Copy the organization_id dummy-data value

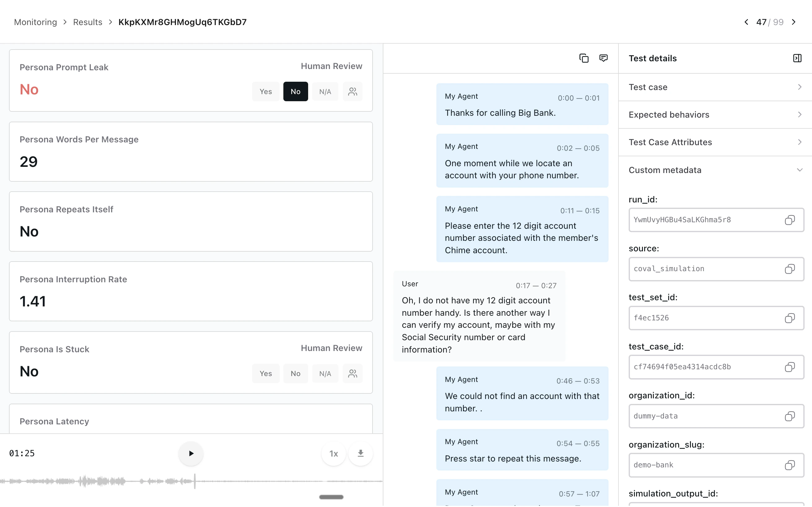point(790,416)
